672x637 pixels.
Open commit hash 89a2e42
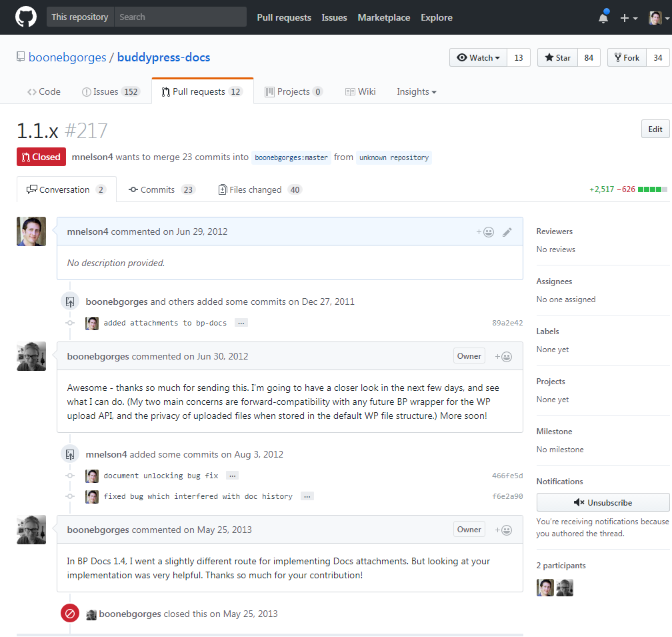[507, 323]
